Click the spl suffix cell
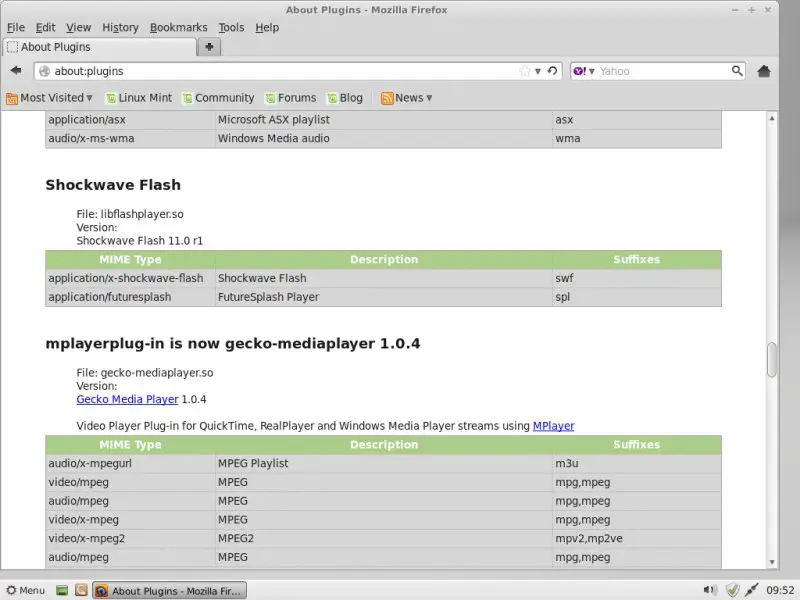 pyautogui.click(x=637, y=297)
